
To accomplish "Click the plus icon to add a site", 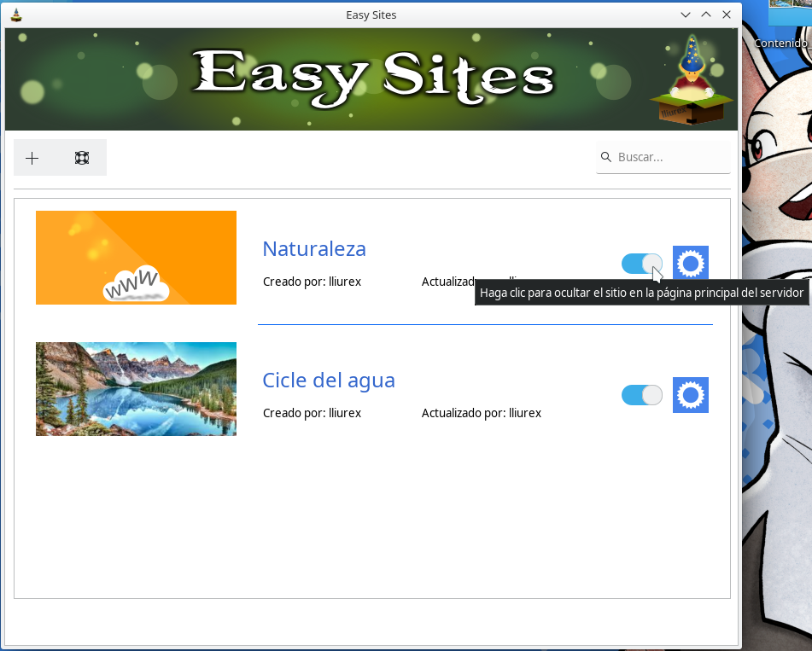I will click(32, 158).
